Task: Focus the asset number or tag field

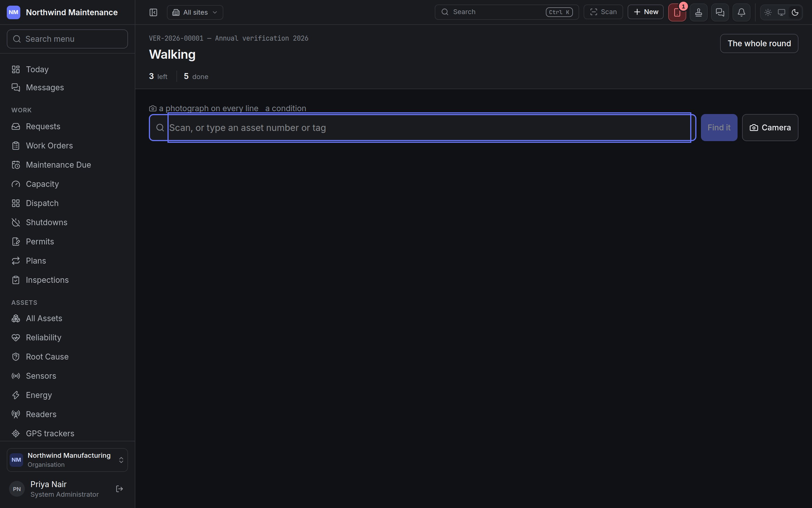Action: pos(422,128)
